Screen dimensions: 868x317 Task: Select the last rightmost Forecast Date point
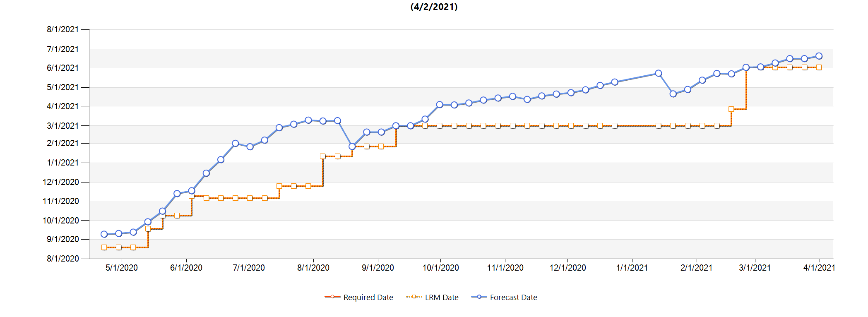[819, 56]
